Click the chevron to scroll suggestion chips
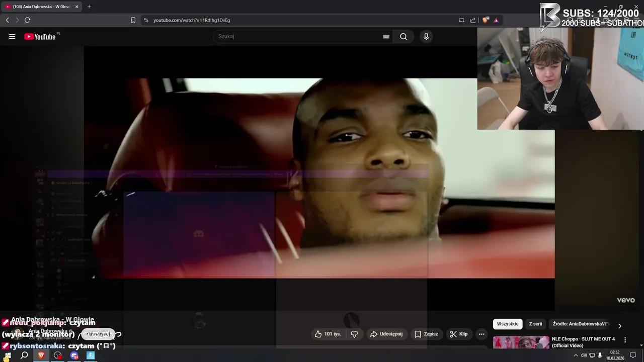Screen dimensions: 644x362 pos(620,325)
